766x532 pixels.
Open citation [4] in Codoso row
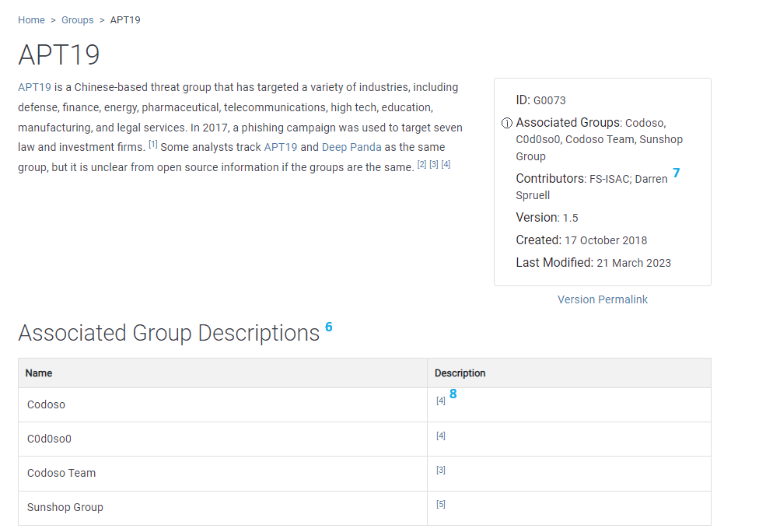(x=441, y=401)
